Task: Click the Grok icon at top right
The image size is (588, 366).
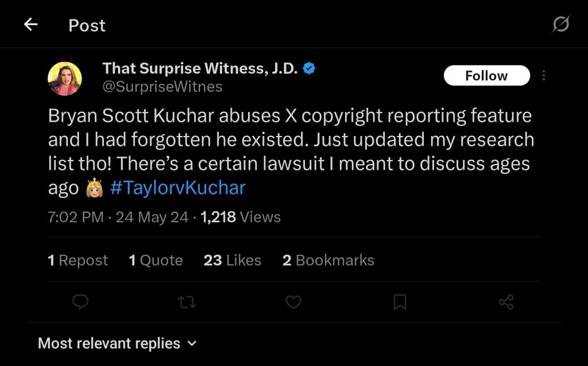Action: tap(560, 25)
